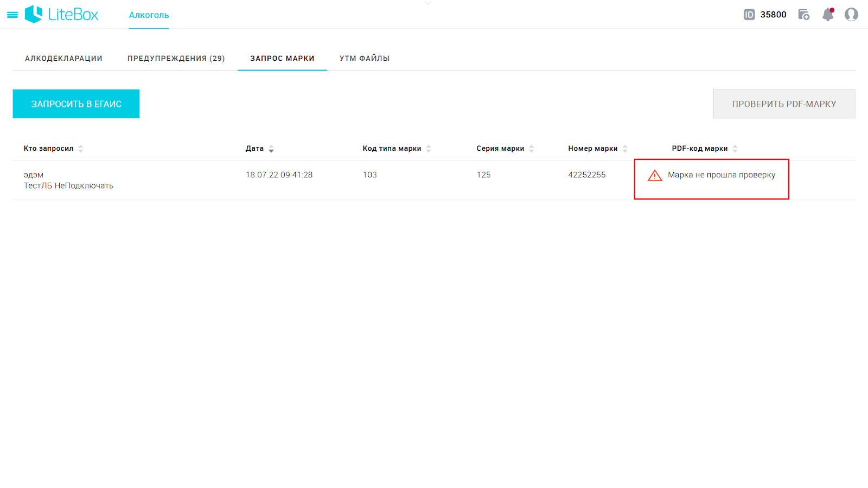
Task: Switch to the УТМ файлы tab
Action: click(365, 59)
